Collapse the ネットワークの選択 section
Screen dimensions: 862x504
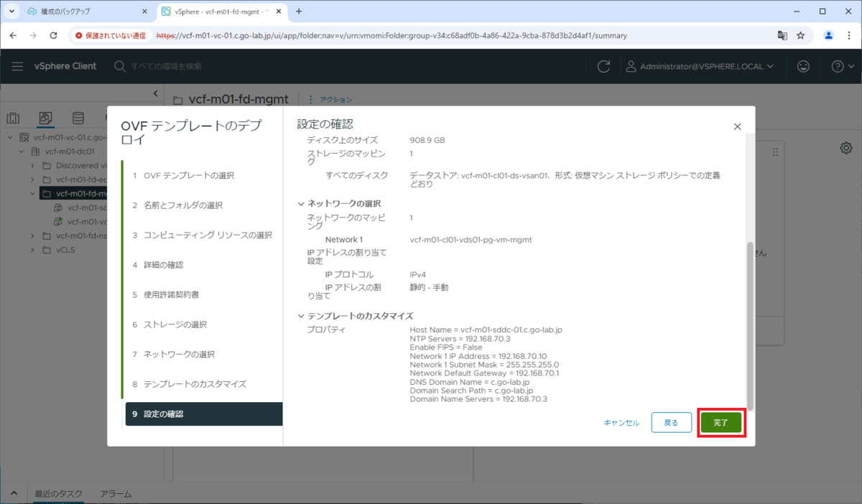click(302, 204)
